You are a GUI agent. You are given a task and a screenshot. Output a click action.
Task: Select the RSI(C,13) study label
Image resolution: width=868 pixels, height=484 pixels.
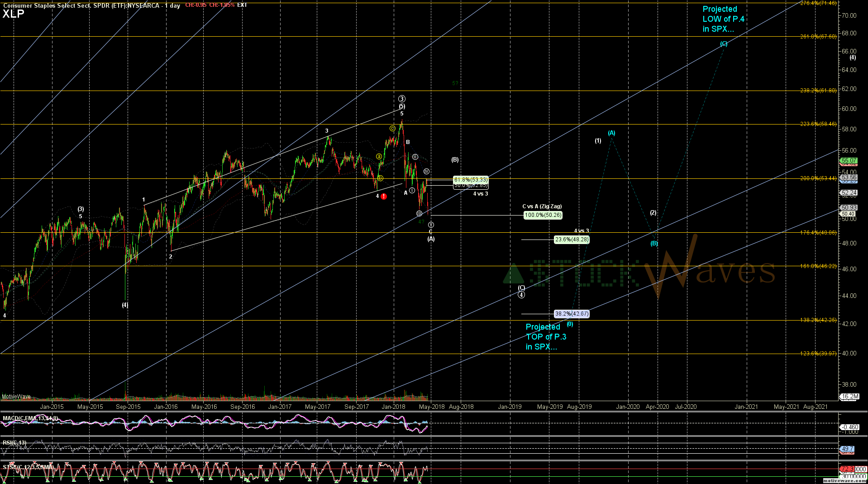(x=14, y=443)
